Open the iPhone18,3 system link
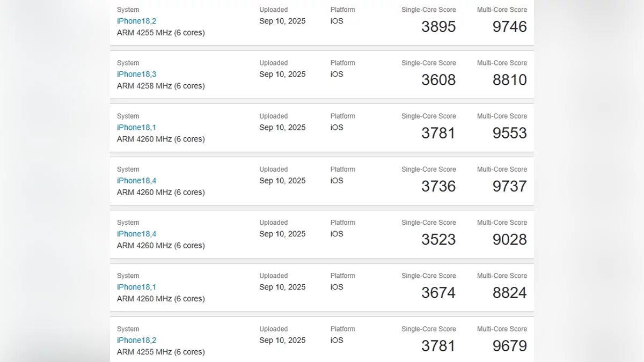Viewport: 644px width, 362px height. tap(136, 74)
